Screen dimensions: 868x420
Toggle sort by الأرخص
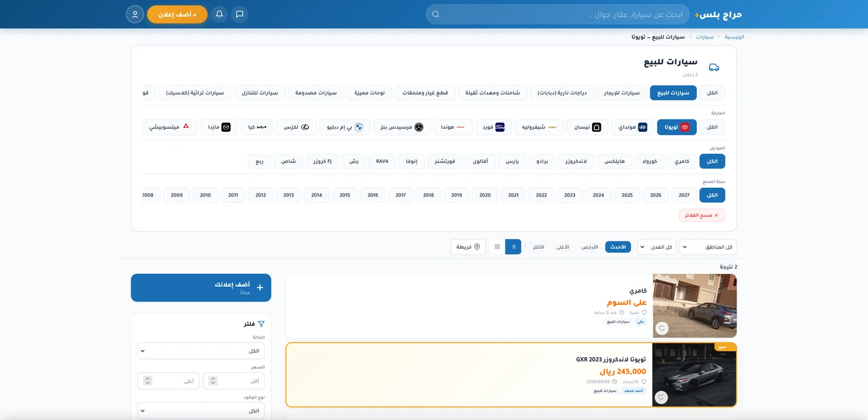point(590,247)
